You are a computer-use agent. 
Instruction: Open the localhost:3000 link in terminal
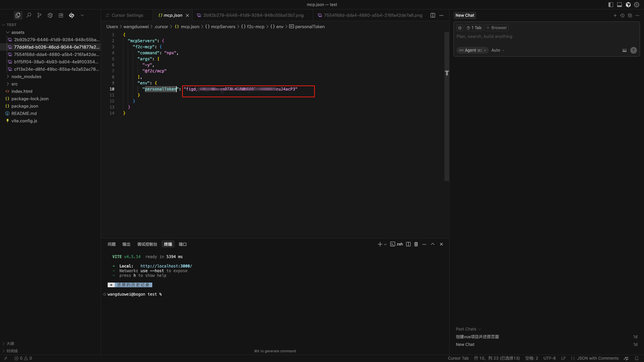pos(166,266)
